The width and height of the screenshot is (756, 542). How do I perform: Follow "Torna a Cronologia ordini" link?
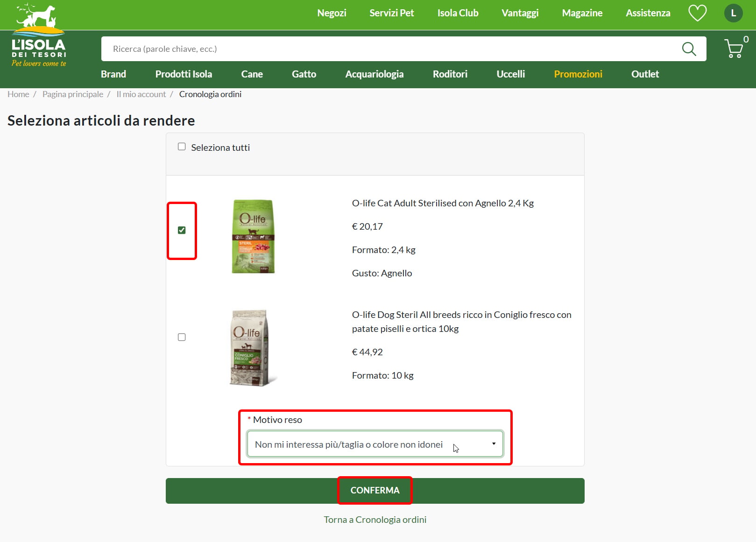pyautogui.click(x=375, y=520)
